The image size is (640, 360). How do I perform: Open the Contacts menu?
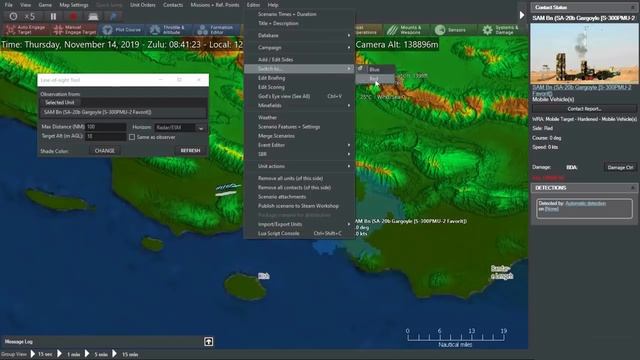tap(173, 5)
